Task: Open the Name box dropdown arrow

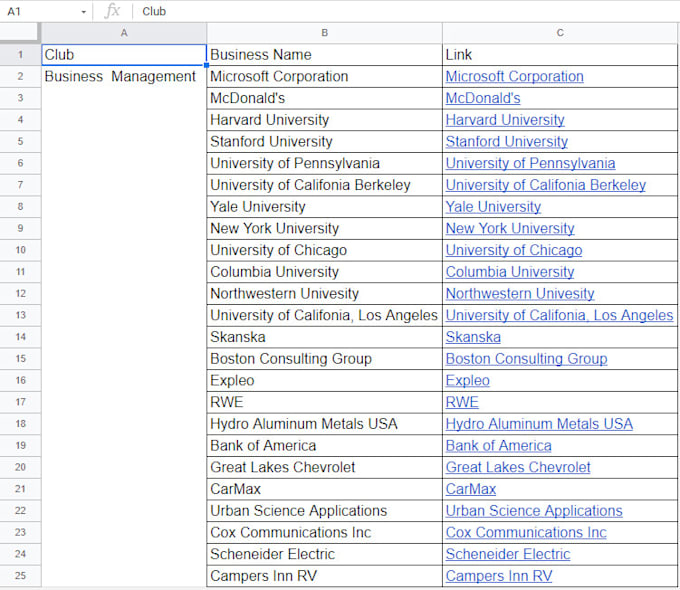Action: (84, 12)
